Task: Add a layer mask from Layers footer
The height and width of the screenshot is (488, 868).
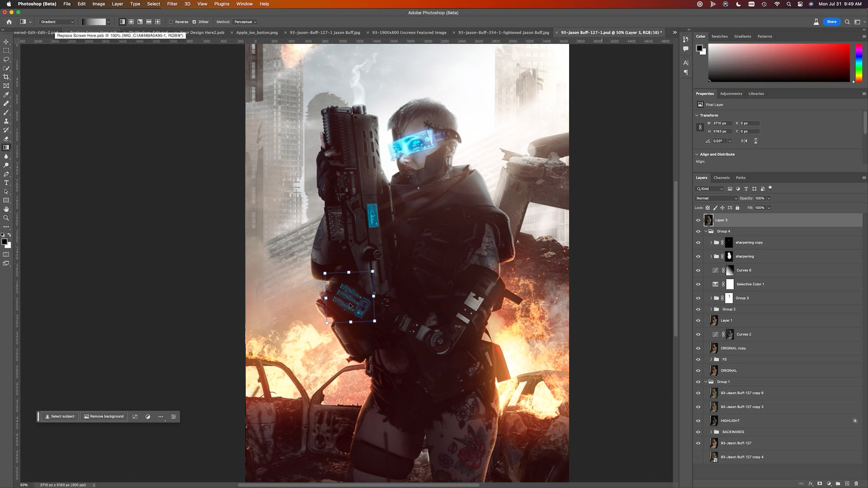Action: (820, 483)
